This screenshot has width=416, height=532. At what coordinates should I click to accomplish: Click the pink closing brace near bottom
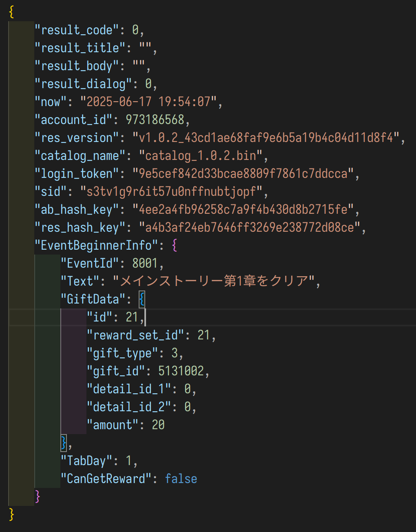(38, 497)
